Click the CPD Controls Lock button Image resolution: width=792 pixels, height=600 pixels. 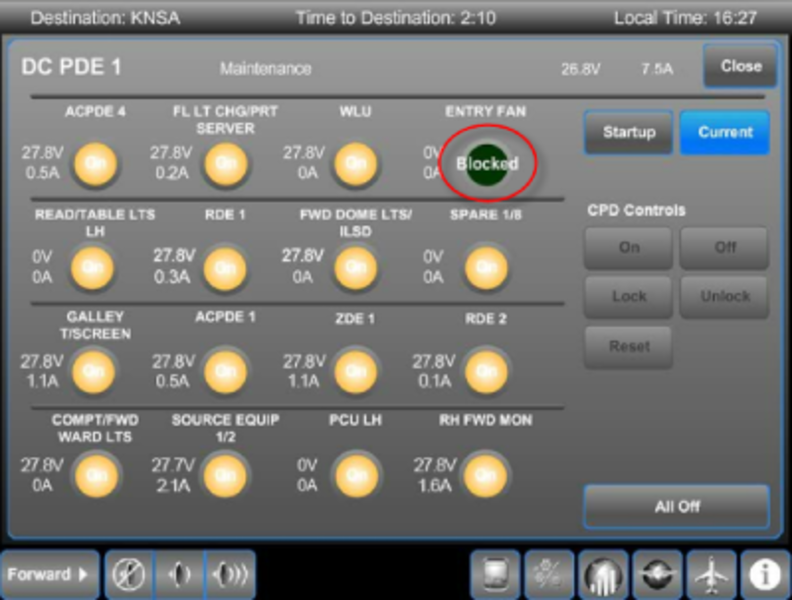628,296
